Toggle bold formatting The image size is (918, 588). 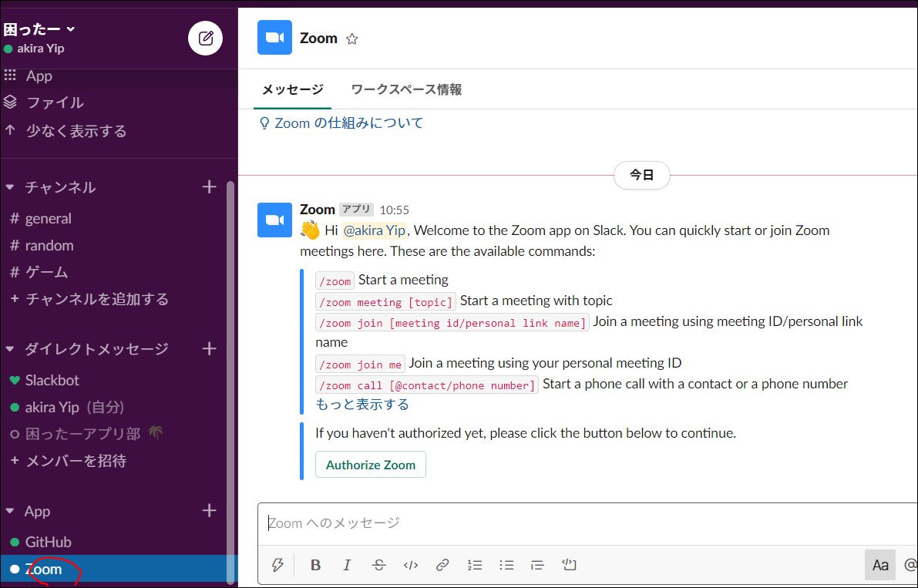pos(315,565)
